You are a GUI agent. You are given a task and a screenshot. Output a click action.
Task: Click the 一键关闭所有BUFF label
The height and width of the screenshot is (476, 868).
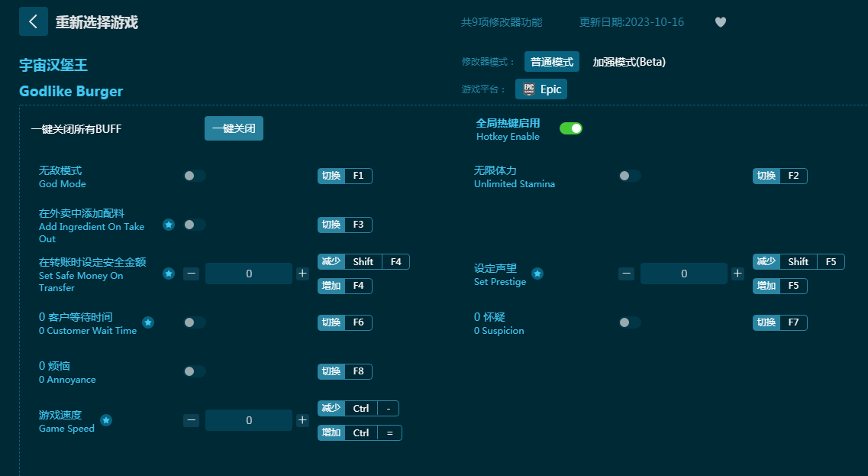pos(76,129)
